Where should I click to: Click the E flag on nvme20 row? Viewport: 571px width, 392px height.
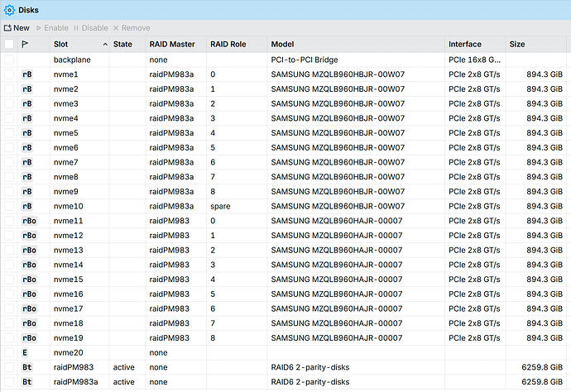point(25,352)
